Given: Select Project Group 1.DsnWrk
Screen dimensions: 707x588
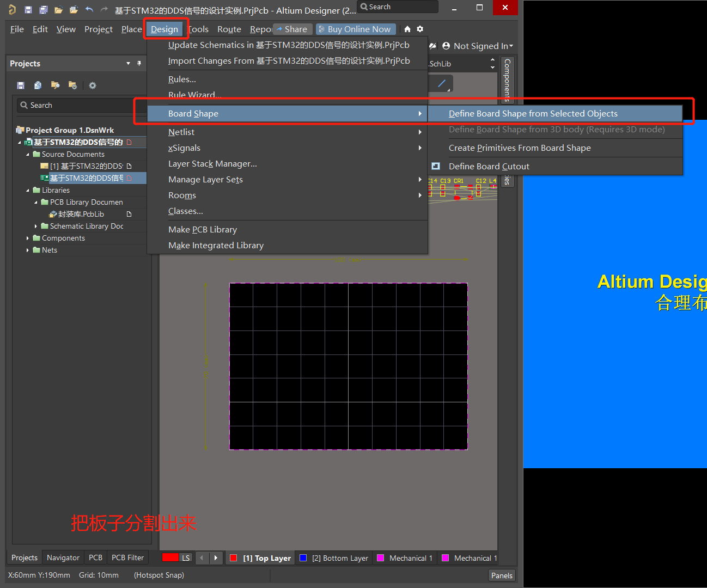Looking at the screenshot, I should 70,130.
